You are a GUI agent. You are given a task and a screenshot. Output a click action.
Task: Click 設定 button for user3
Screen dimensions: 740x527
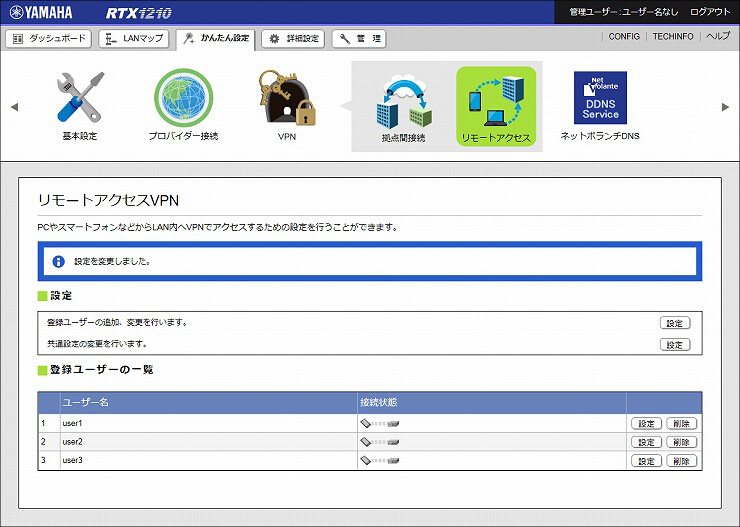pos(647,460)
